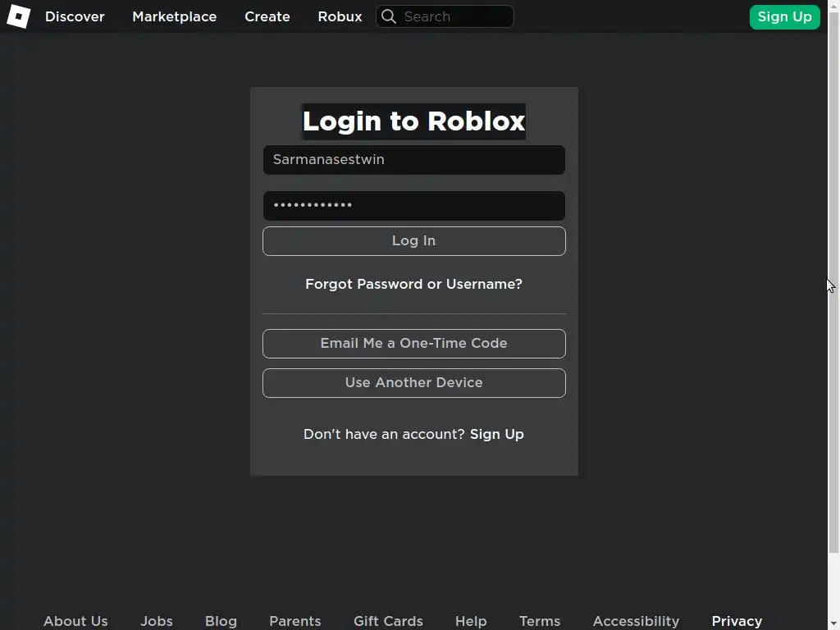
Task: Click the green Sign Up button
Action: 784,16
